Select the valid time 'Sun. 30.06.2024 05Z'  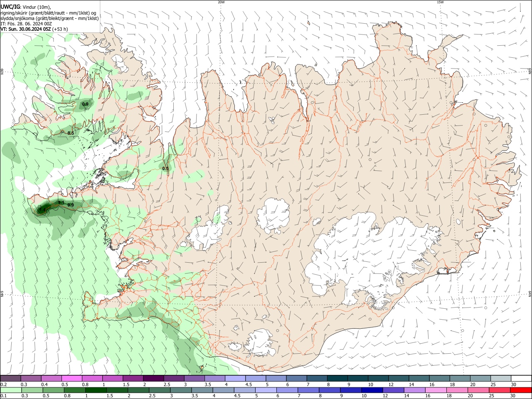(29, 29)
